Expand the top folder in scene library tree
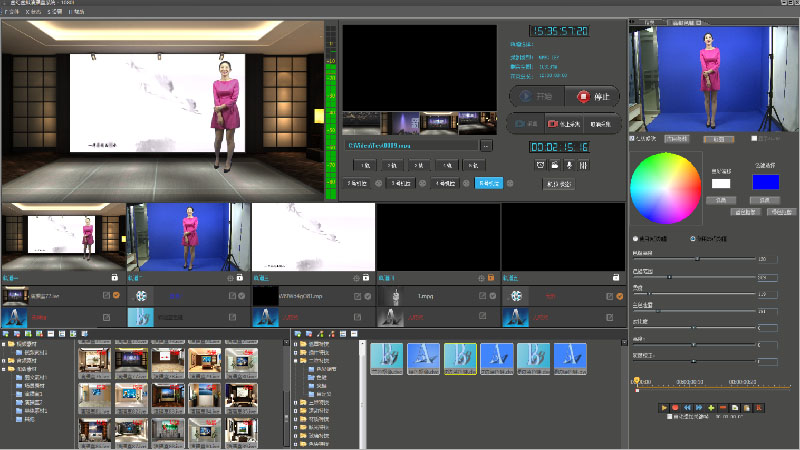 click(4, 344)
